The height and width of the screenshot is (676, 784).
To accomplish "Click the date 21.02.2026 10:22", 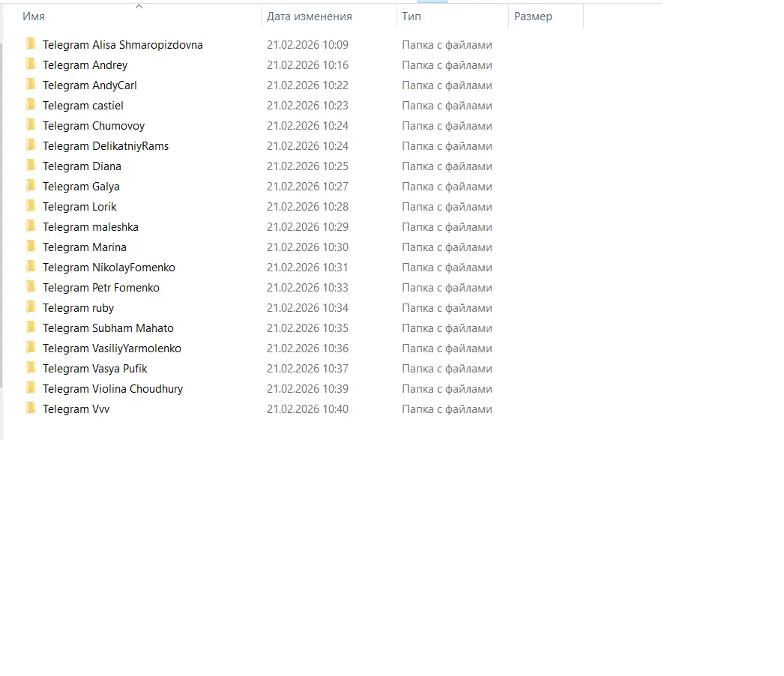I will tap(307, 85).
